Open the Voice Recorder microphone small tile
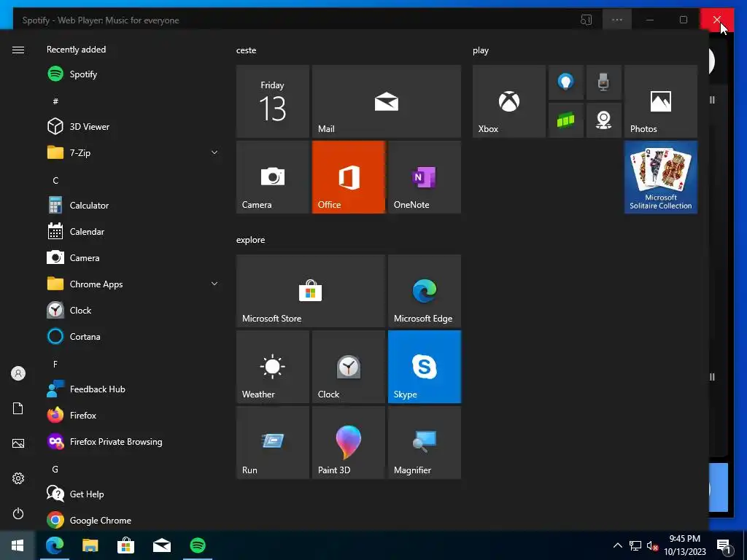 603,82
